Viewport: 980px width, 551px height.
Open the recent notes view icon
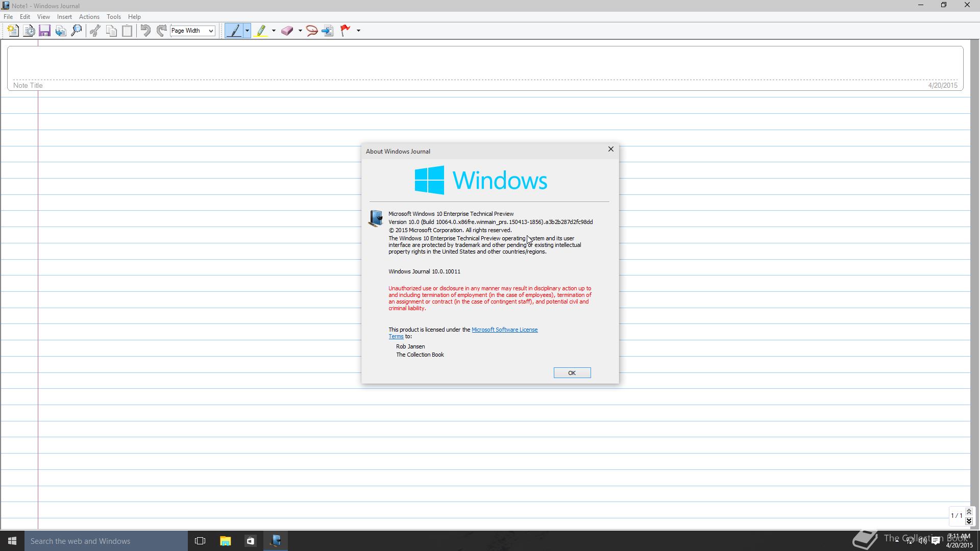[29, 31]
